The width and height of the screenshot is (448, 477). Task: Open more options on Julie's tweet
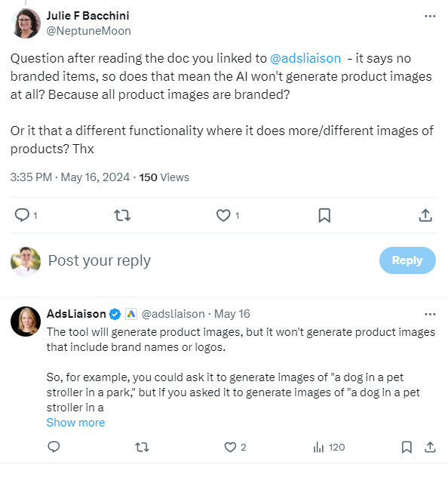coord(430,16)
